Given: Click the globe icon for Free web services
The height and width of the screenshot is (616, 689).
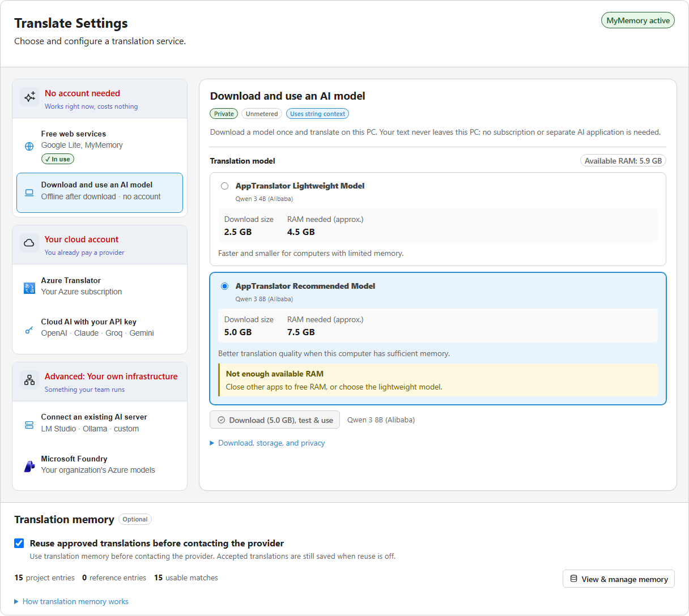Looking at the screenshot, I should (x=29, y=146).
